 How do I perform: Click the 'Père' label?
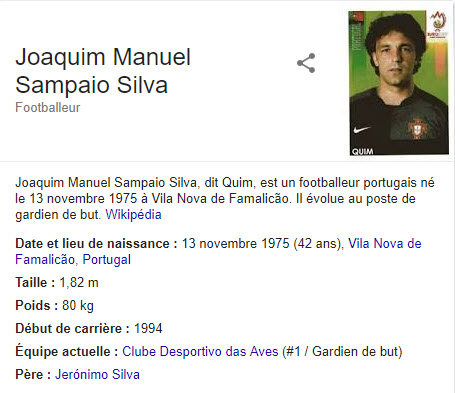tap(33, 374)
